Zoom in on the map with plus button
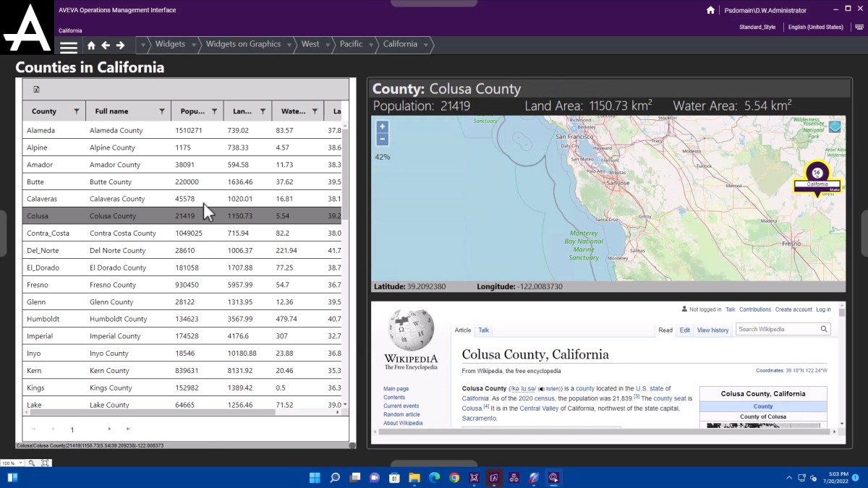This screenshot has height=488, width=868. pos(383,127)
